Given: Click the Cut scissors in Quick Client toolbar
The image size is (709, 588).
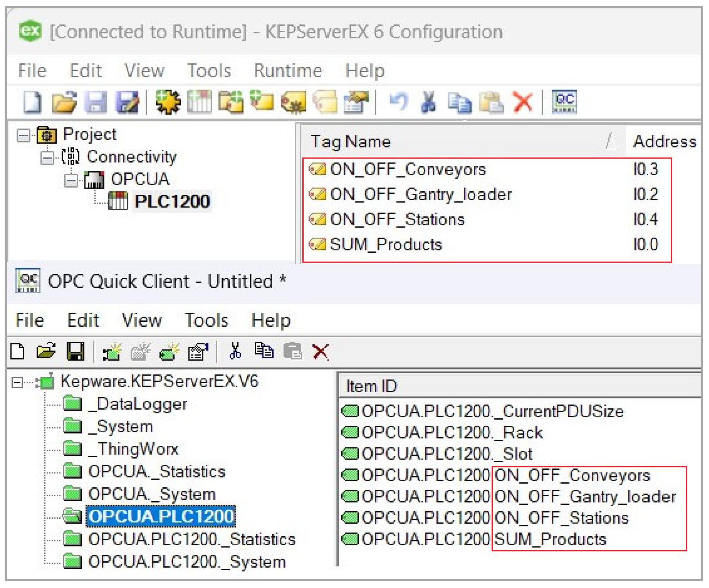Looking at the screenshot, I should pyautogui.click(x=235, y=351).
